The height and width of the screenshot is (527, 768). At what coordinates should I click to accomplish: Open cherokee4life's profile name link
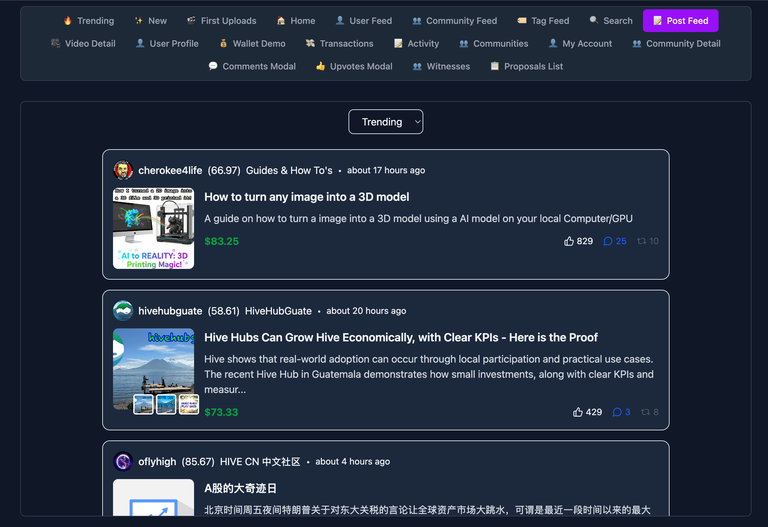(x=170, y=170)
